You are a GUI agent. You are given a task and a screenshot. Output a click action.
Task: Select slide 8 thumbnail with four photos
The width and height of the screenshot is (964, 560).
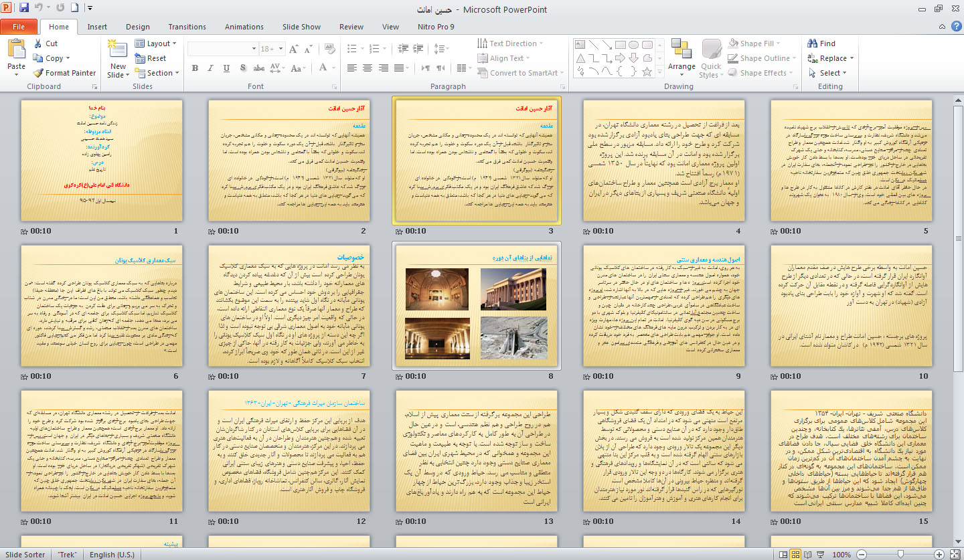[x=477, y=306]
